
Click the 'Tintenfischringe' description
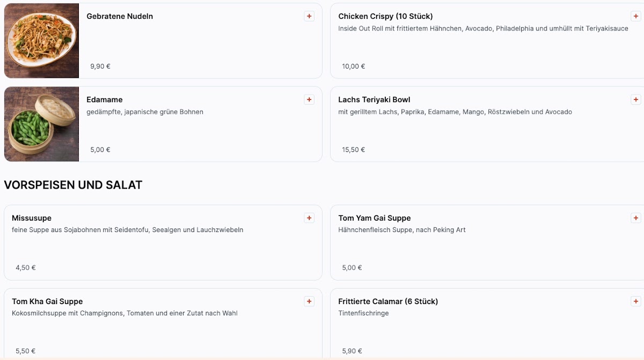(x=363, y=313)
